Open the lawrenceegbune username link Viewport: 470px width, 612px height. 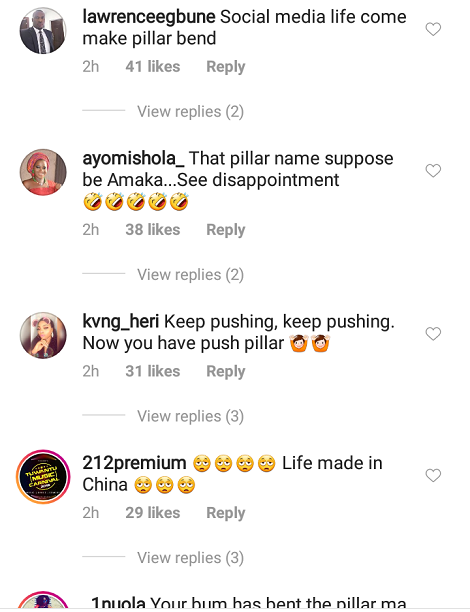[x=149, y=17]
